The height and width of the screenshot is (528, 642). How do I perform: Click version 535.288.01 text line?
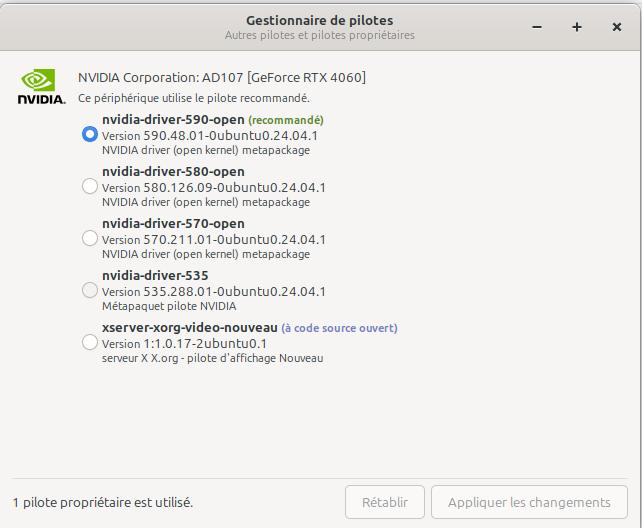click(213, 292)
